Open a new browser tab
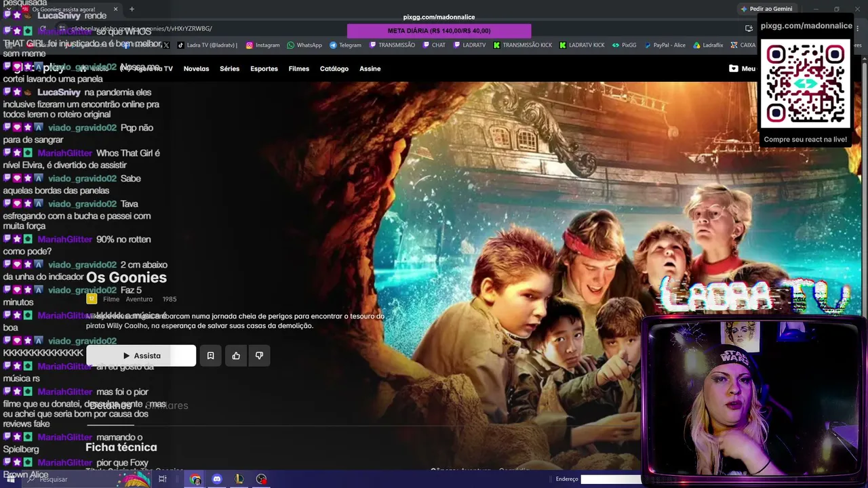The width and height of the screenshot is (868, 488). coord(132,9)
